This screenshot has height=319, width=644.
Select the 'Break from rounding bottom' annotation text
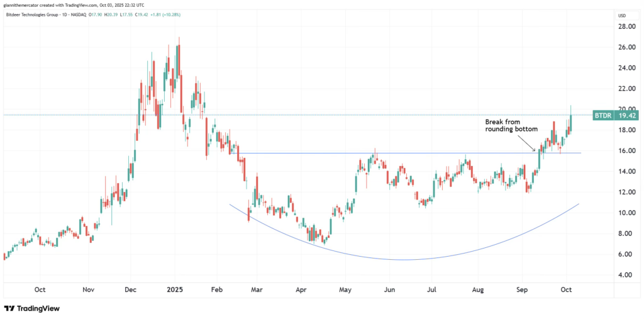[511, 125]
